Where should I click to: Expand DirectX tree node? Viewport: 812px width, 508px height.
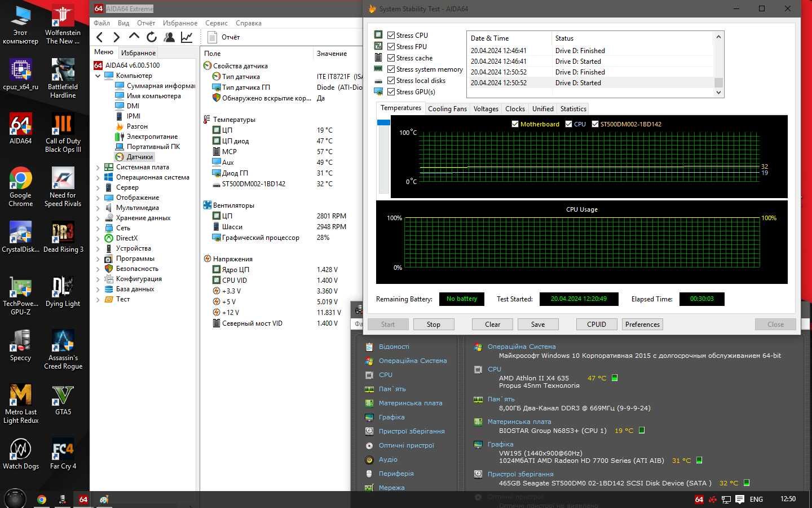(x=98, y=238)
